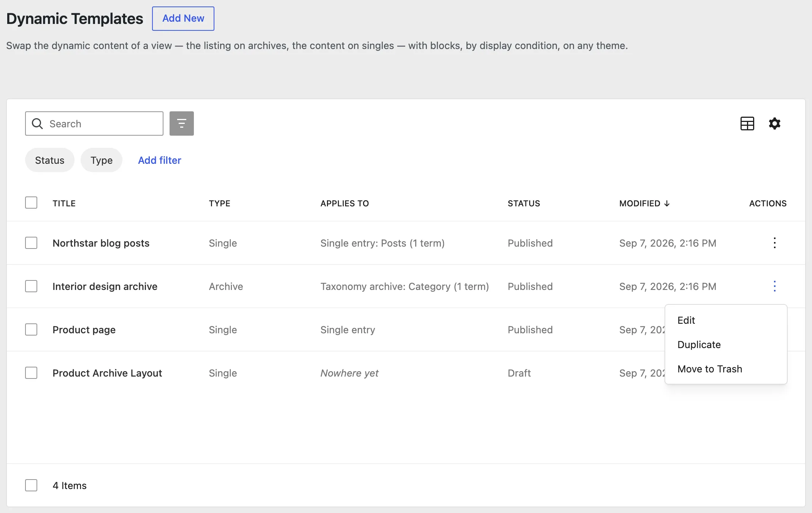Focus the Search input field
The width and height of the screenshot is (812, 513).
(x=94, y=123)
